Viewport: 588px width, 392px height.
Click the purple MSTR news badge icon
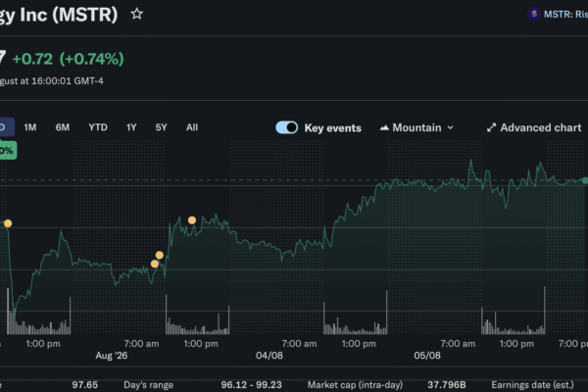click(534, 15)
